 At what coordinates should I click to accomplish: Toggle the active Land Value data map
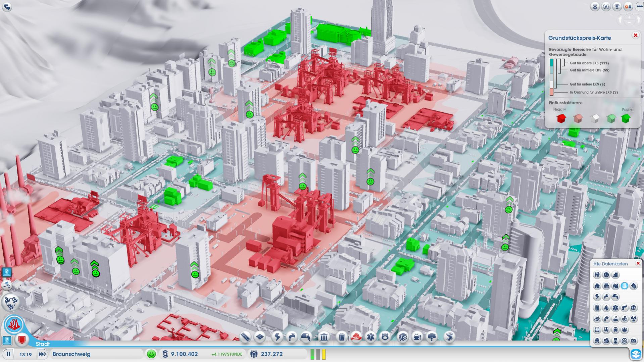coord(624,286)
